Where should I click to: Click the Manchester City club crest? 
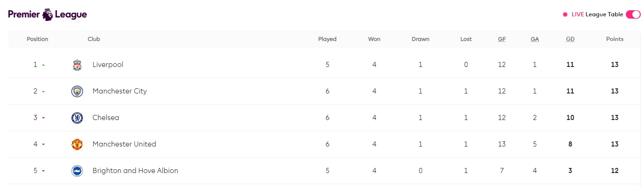tap(77, 92)
